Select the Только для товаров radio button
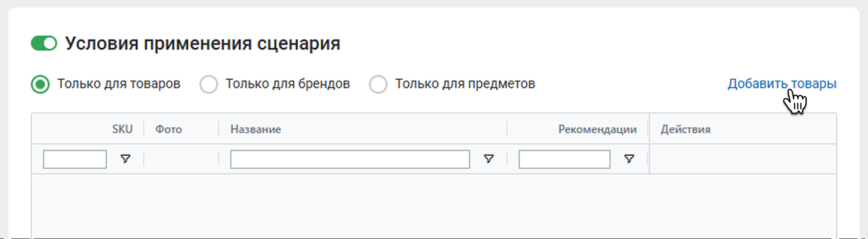 [40, 84]
